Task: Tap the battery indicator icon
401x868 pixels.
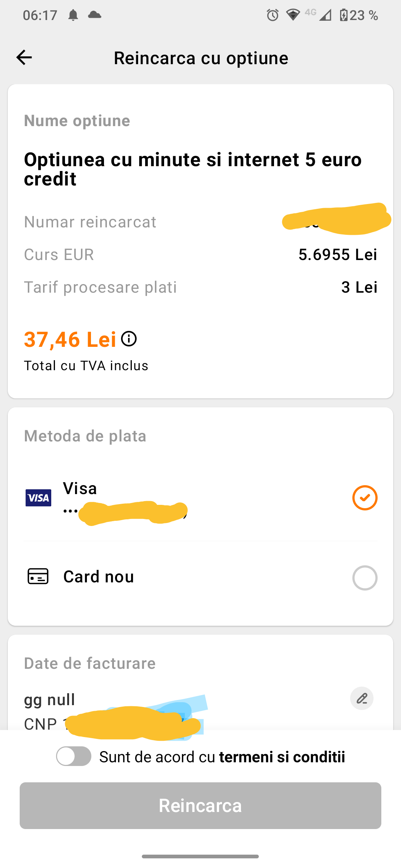Action: [x=344, y=15]
